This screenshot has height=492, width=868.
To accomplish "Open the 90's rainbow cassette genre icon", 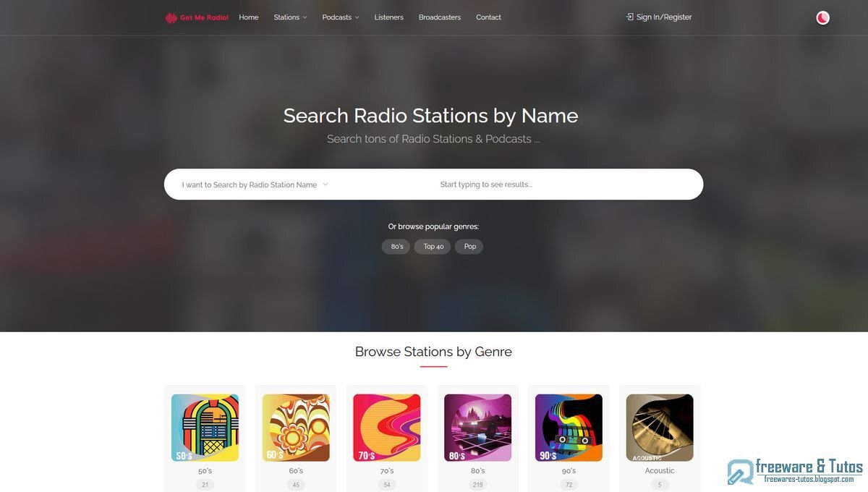I will click(x=569, y=428).
